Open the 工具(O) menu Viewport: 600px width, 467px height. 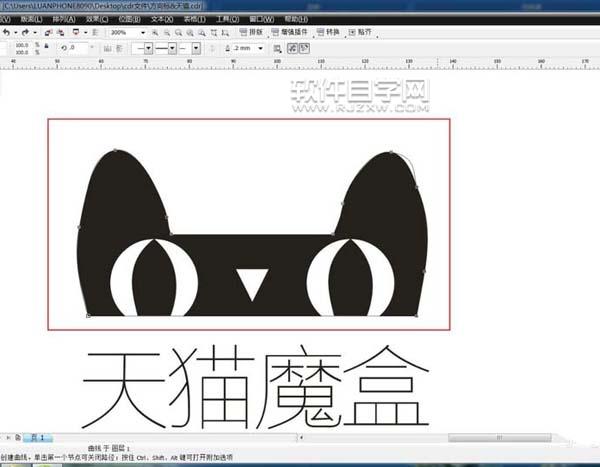227,19
